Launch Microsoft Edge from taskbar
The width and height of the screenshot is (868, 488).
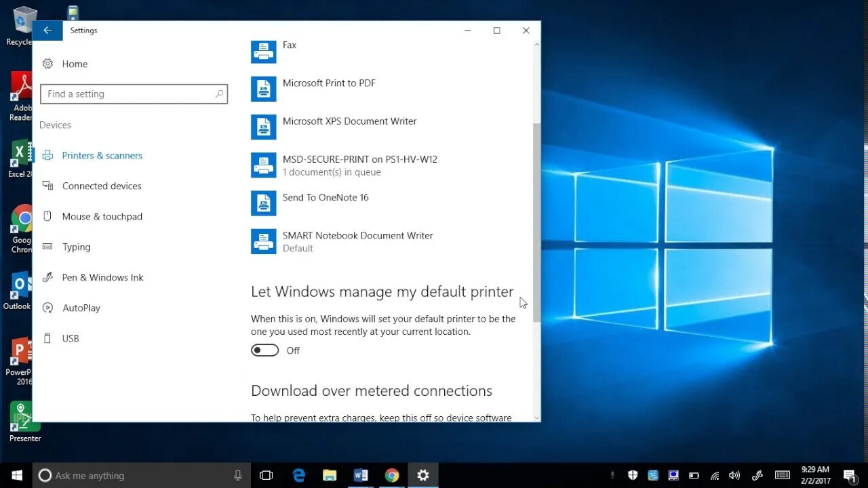click(x=298, y=475)
